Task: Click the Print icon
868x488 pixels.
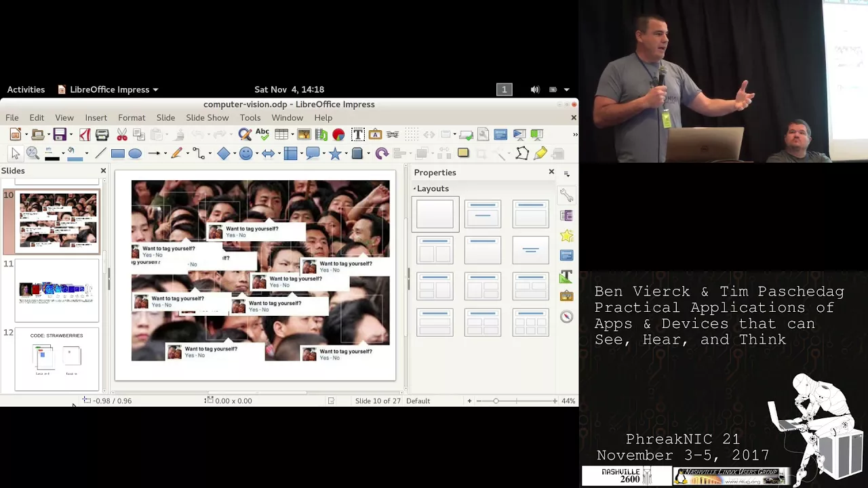Action: click(x=102, y=134)
